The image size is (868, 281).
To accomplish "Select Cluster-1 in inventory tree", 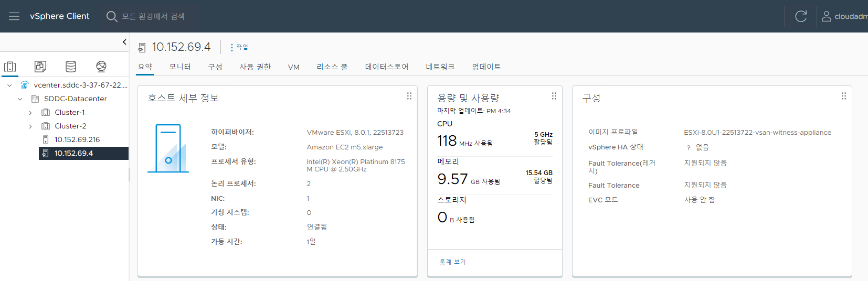I will click(70, 112).
